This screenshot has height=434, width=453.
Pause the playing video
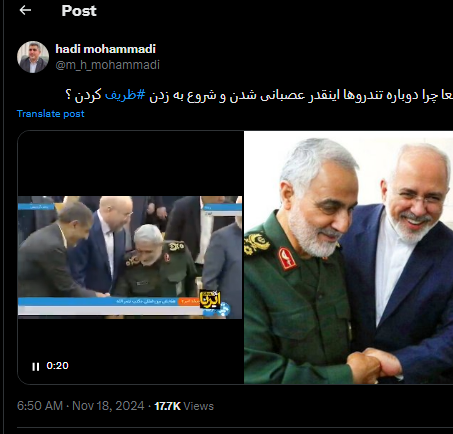click(x=36, y=366)
